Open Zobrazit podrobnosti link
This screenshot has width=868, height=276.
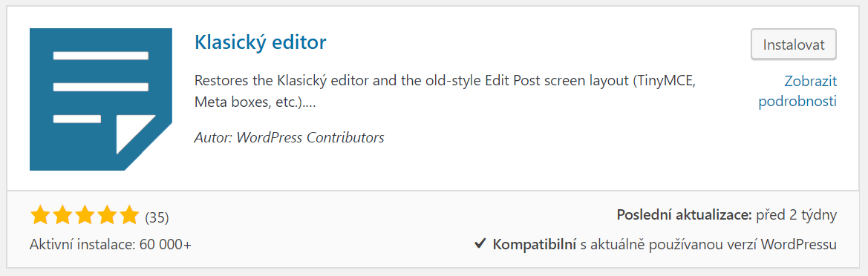coord(797,91)
